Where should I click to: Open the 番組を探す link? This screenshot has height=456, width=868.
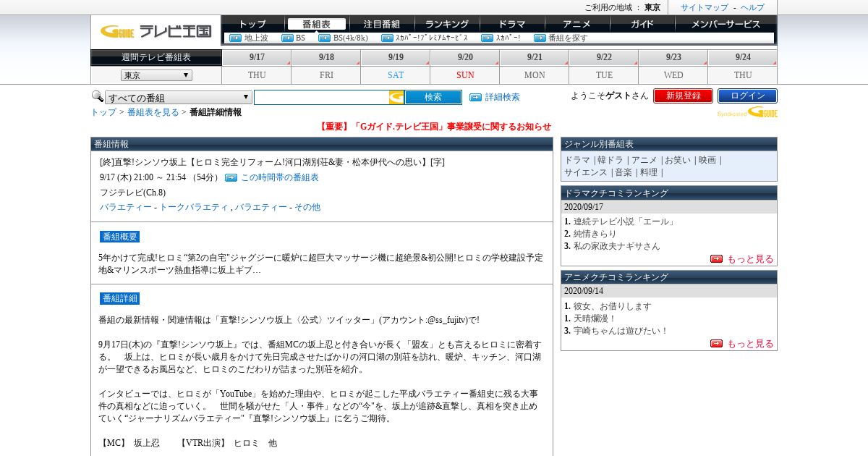(x=568, y=38)
